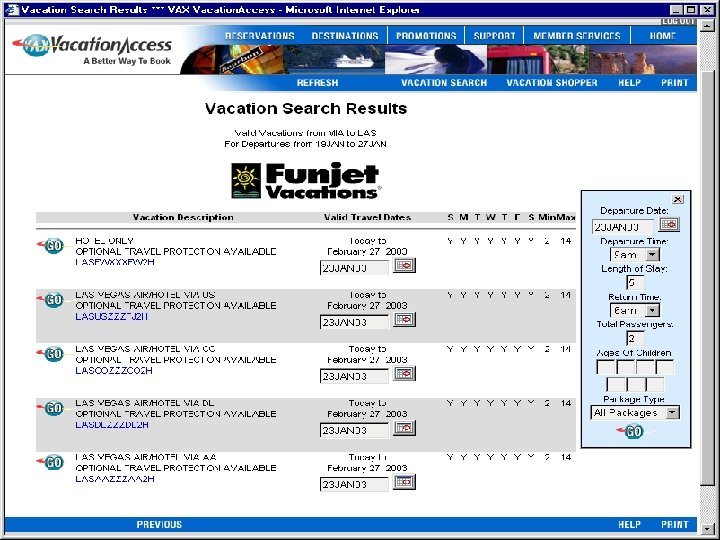The height and width of the screenshot is (540, 720).
Task: Open package code link LASUSZZZTJ2H
Action: pyautogui.click(x=112, y=316)
